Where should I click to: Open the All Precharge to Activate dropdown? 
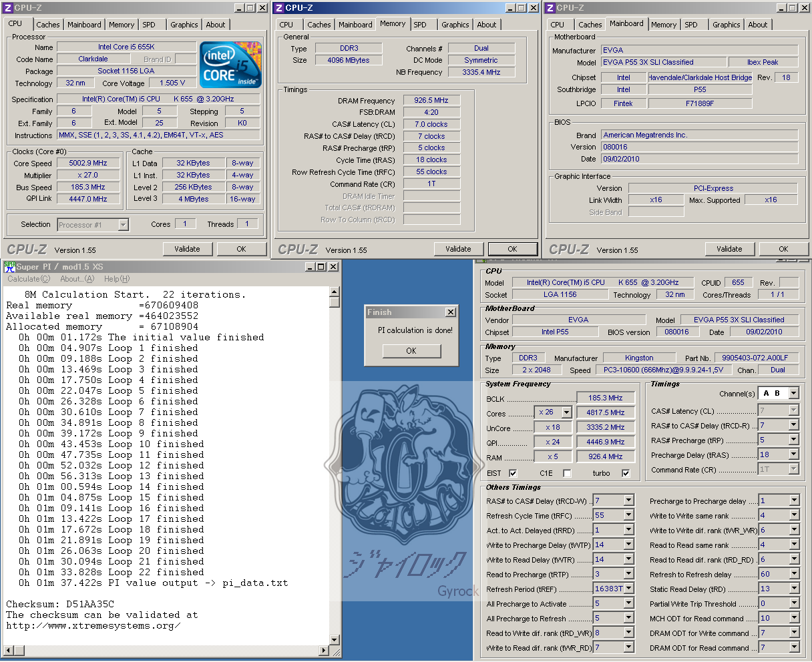pyautogui.click(x=628, y=603)
